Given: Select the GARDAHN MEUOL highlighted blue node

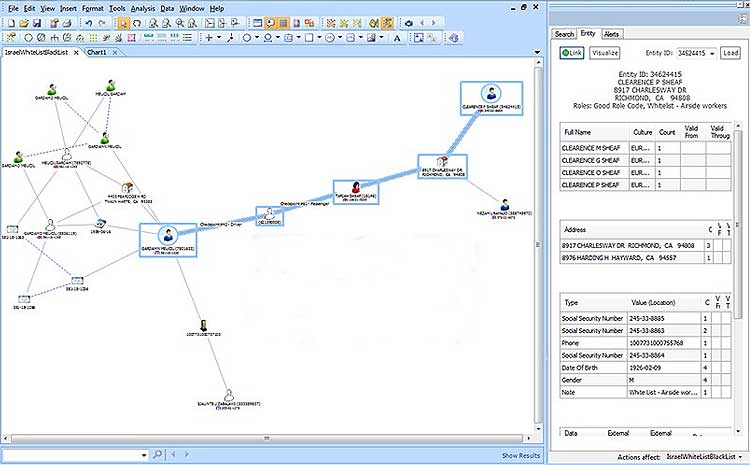Looking at the screenshot, I should [x=168, y=240].
